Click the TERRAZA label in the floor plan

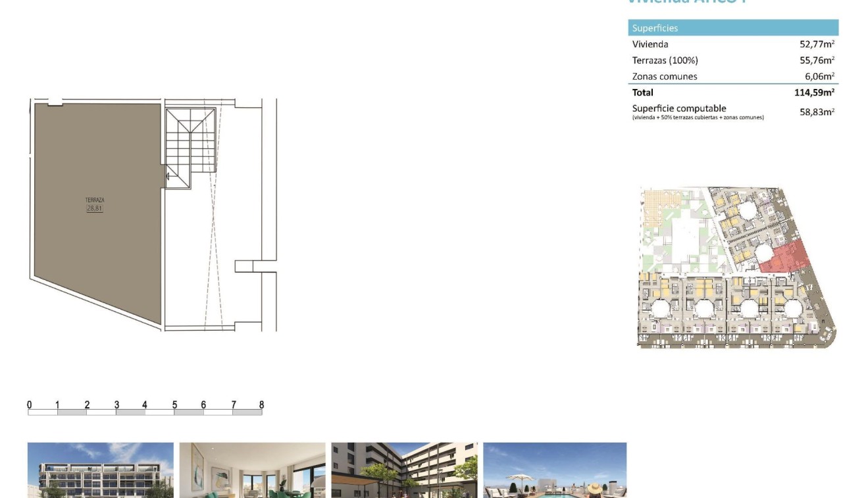click(x=95, y=200)
